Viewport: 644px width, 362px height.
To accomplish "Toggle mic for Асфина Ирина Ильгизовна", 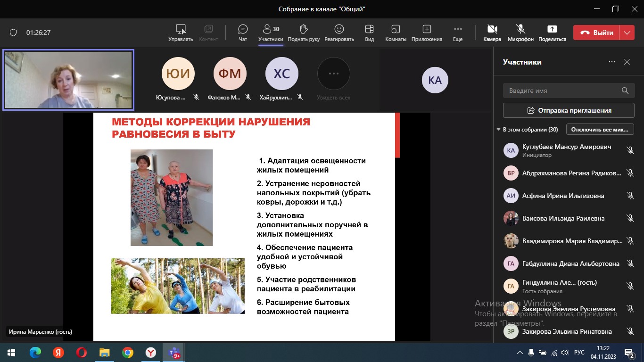I will tap(630, 196).
